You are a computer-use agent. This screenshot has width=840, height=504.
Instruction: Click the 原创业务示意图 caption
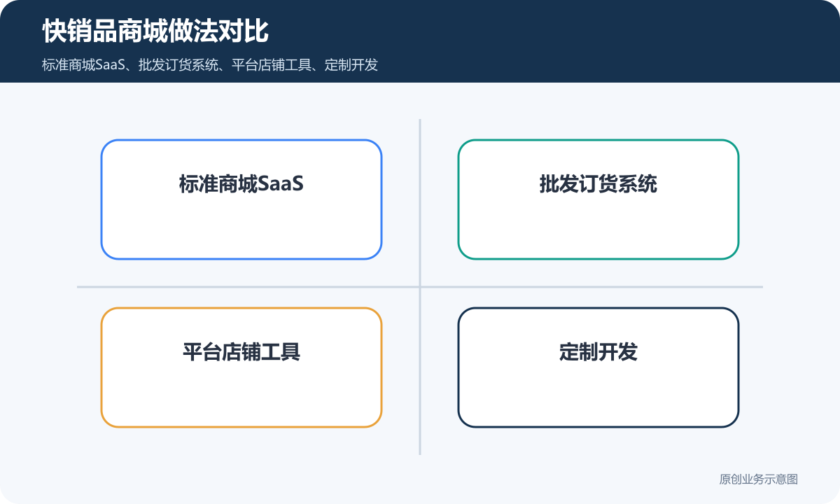coord(759,479)
